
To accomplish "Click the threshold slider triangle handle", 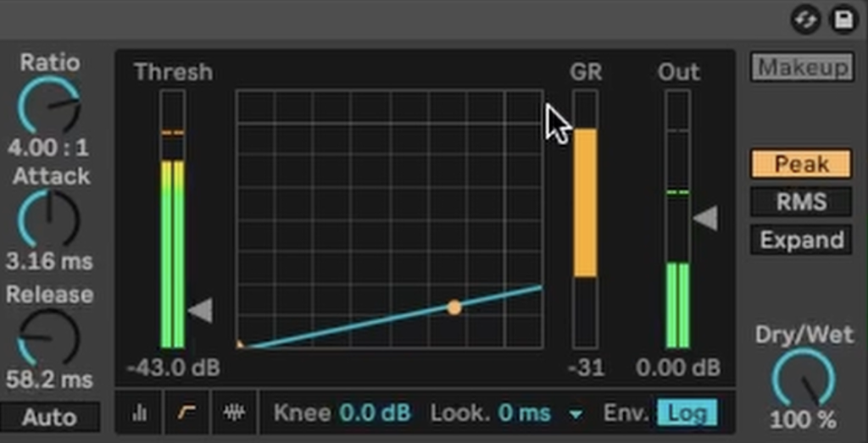I will tap(200, 311).
